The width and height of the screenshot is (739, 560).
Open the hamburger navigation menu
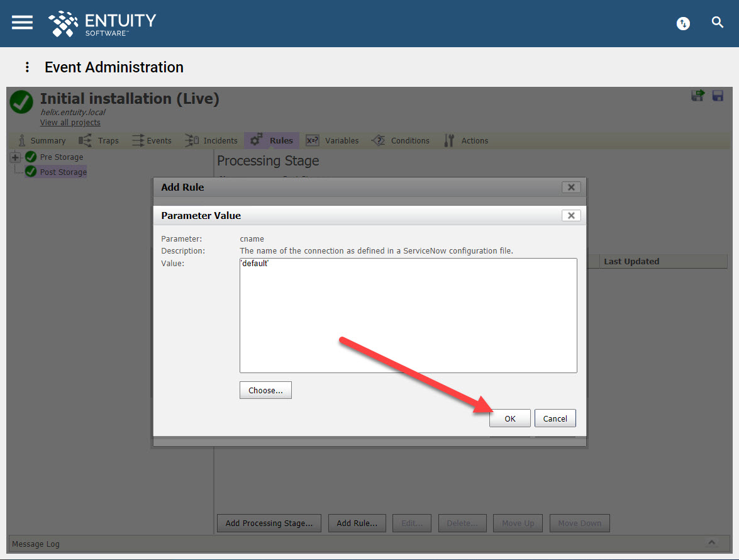click(21, 23)
